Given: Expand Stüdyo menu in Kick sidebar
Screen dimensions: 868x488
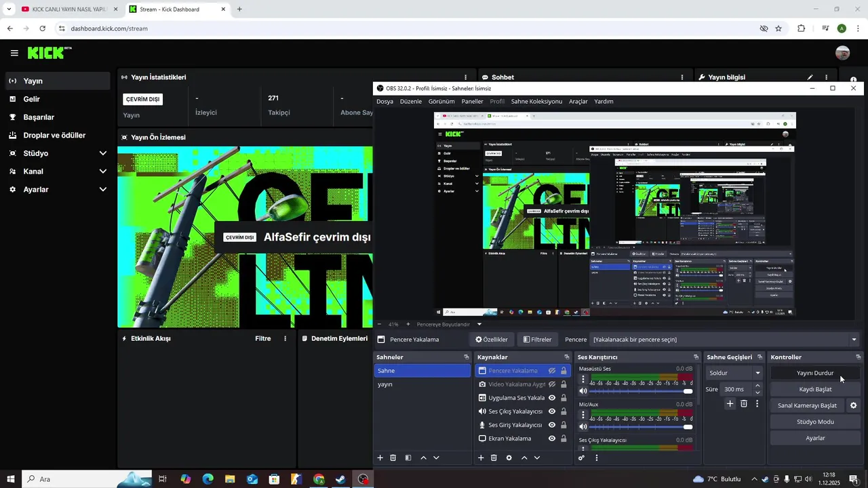Looking at the screenshot, I should [x=102, y=153].
